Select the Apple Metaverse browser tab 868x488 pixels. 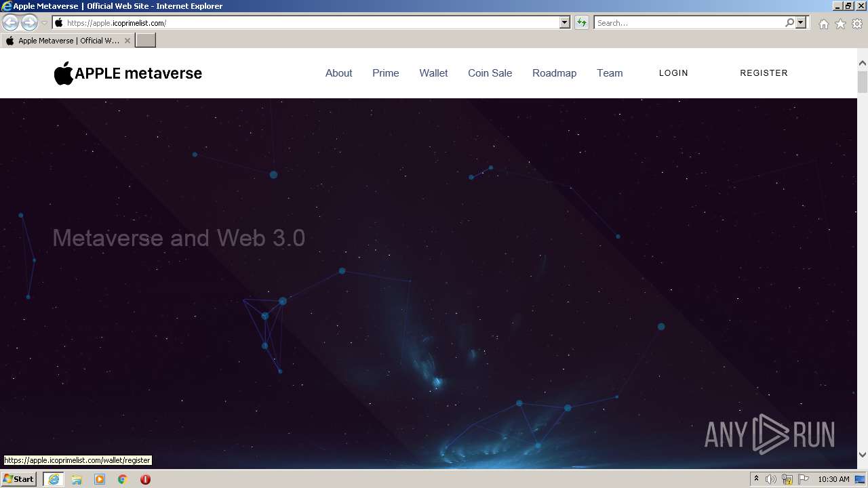pyautogui.click(x=68, y=41)
